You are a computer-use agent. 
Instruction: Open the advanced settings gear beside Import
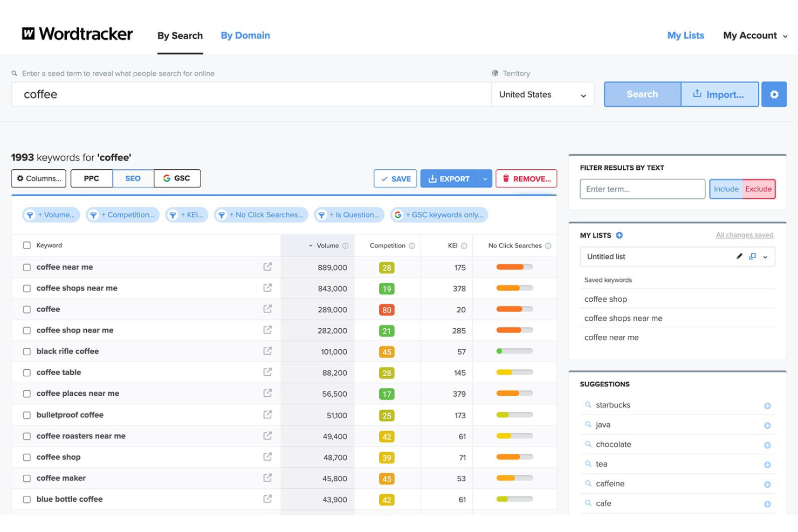click(774, 94)
